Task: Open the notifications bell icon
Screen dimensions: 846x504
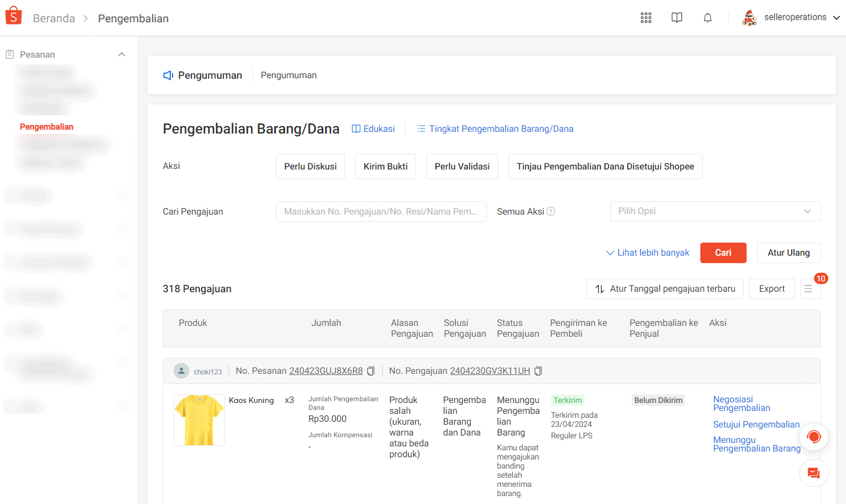Action: (708, 18)
